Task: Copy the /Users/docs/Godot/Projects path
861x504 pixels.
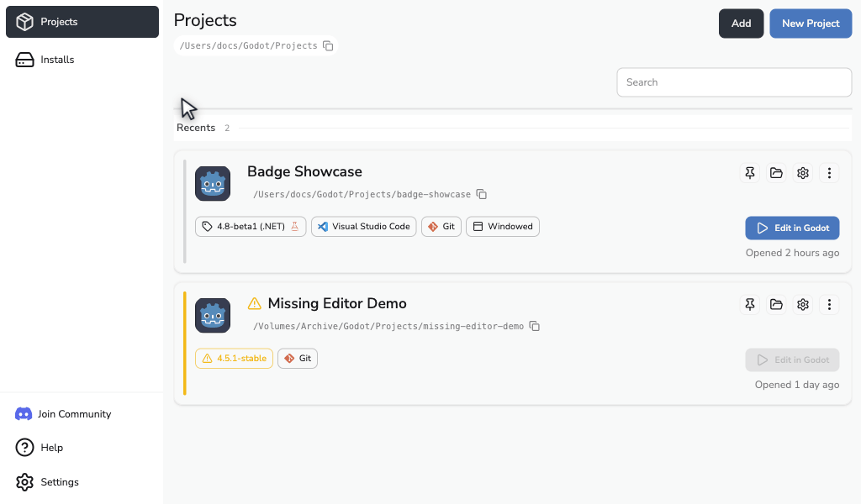Action: 328,45
